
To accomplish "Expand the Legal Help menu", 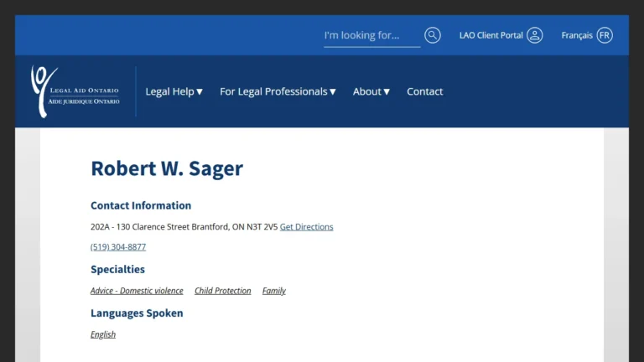I will [174, 91].
